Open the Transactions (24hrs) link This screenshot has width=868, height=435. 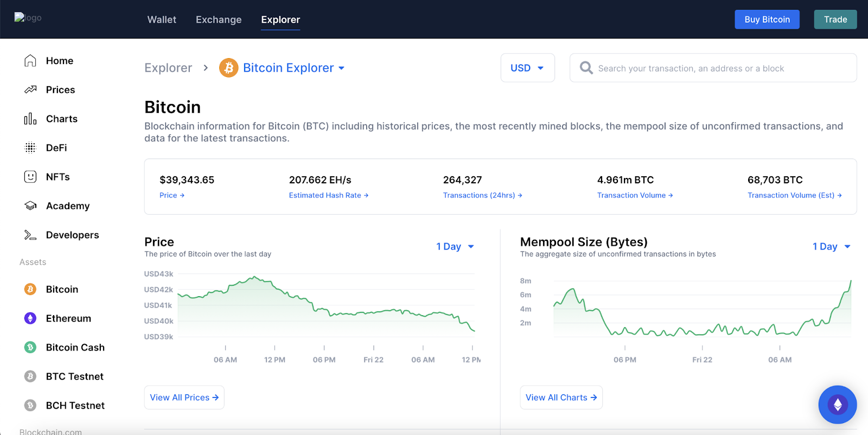(483, 195)
